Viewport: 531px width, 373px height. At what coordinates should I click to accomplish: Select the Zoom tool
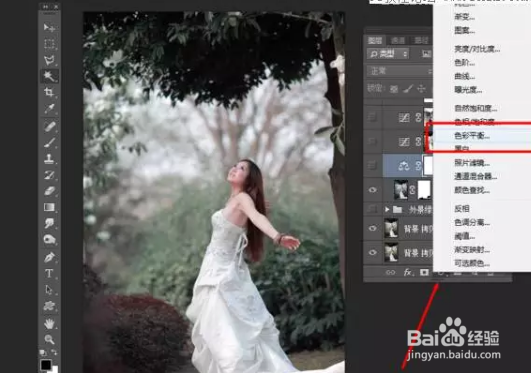click(x=49, y=339)
